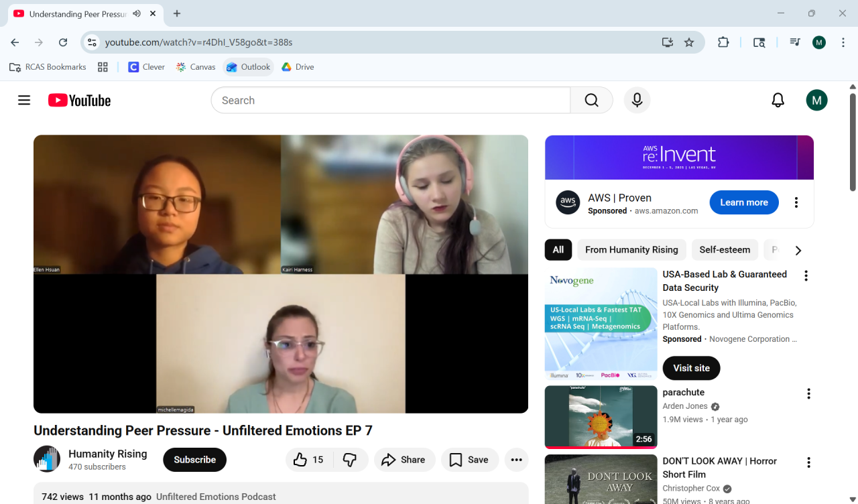Bookmark this page with the star icon
858x504 pixels.
pyautogui.click(x=689, y=42)
